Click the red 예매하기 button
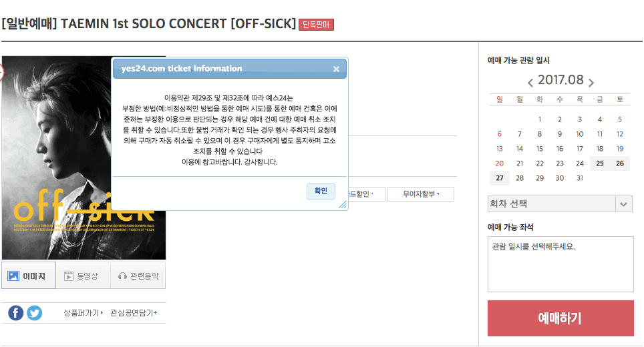The image size is (644, 347). [x=560, y=318]
